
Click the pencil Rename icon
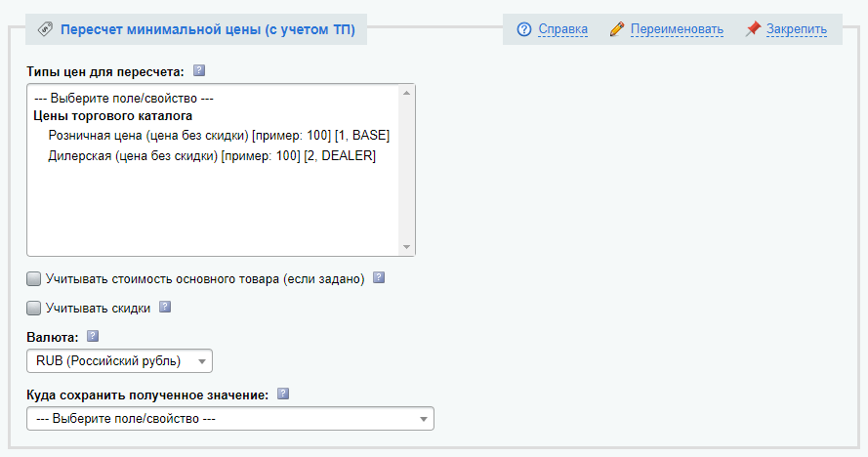[x=616, y=29]
